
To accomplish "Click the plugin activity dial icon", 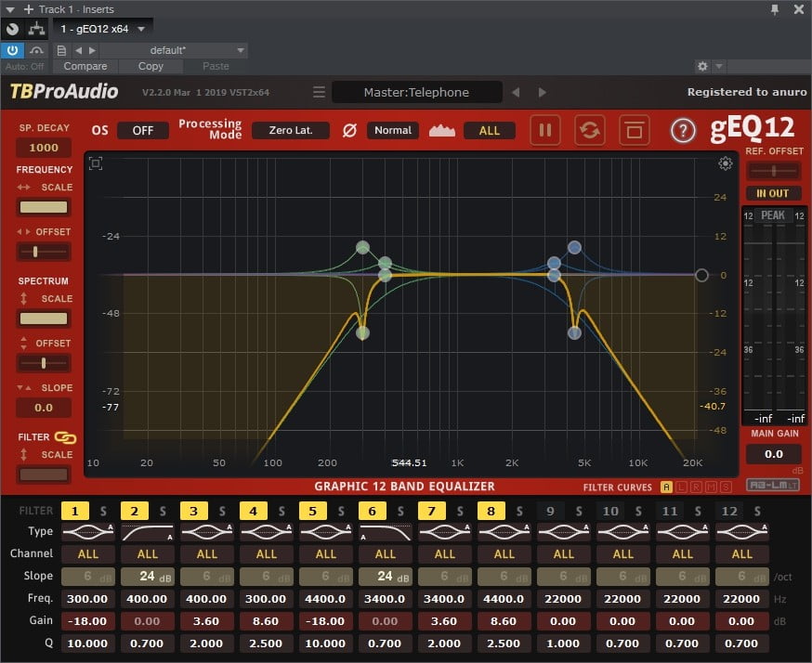I will pos(12,29).
